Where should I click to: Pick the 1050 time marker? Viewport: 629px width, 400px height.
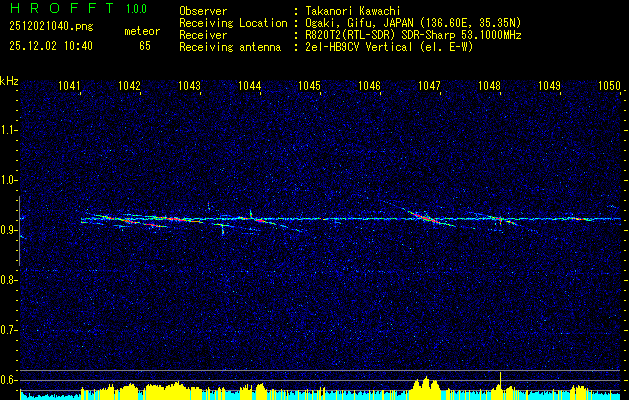click(609, 87)
